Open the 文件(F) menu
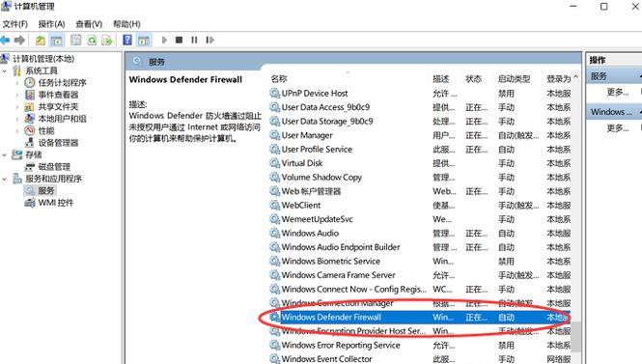The height and width of the screenshot is (364, 642). click(15, 24)
